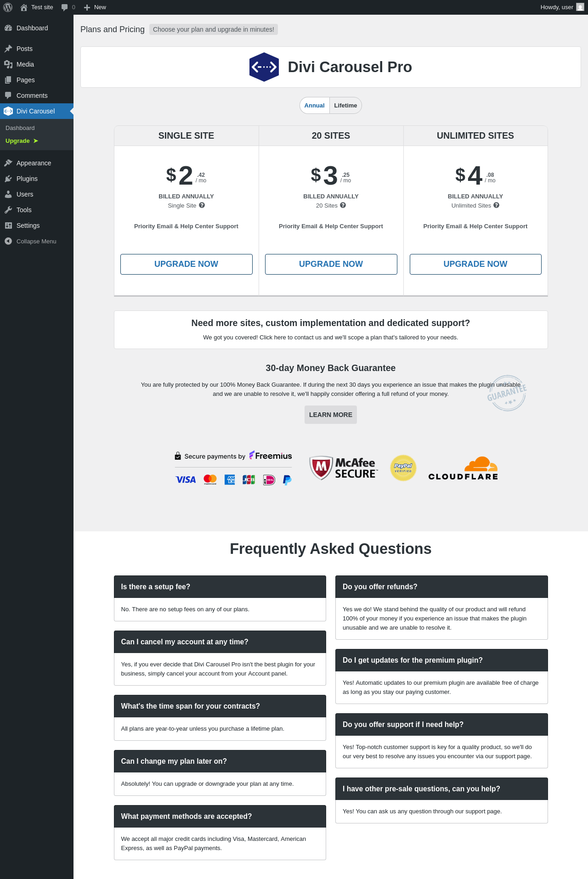Click the PayPal P payment icon

coord(287,480)
